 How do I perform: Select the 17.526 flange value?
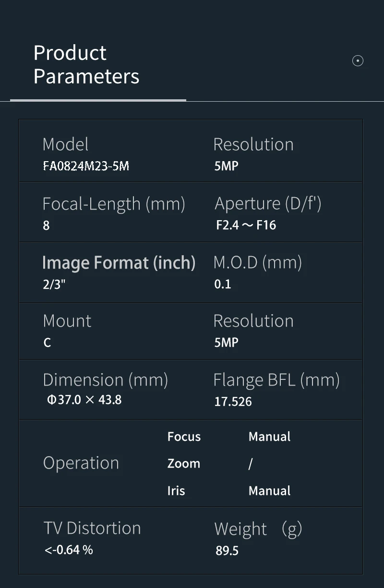233,401
